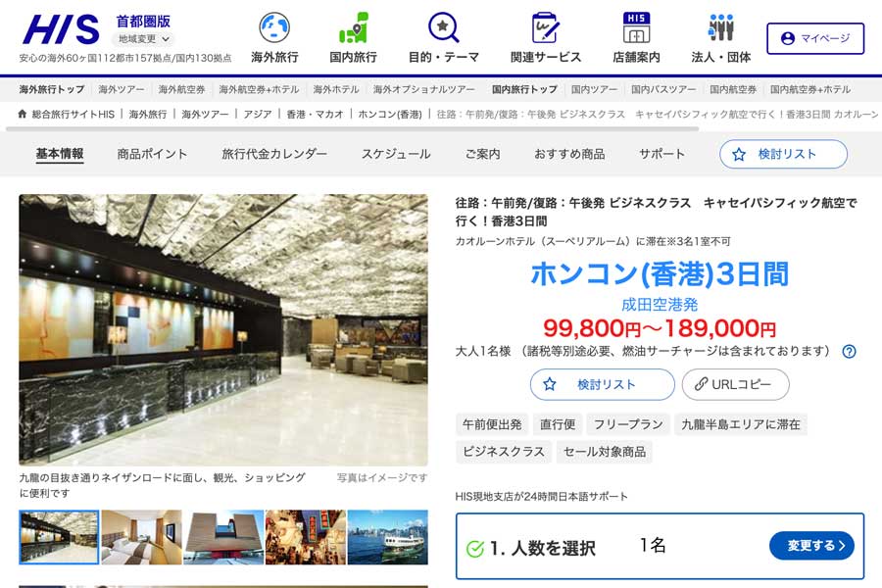Click 検討リスト button in the tab bar
This screenshot has height=588, width=882.
click(x=783, y=154)
